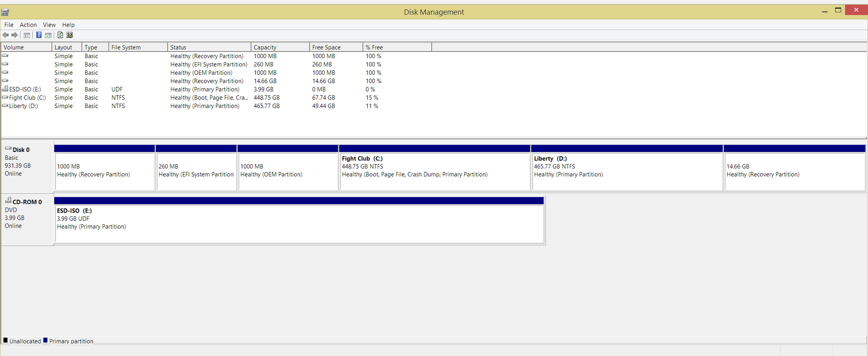Screen dimensions: 868x356
Task: Sort by the Capacity column header
Action: click(280, 47)
